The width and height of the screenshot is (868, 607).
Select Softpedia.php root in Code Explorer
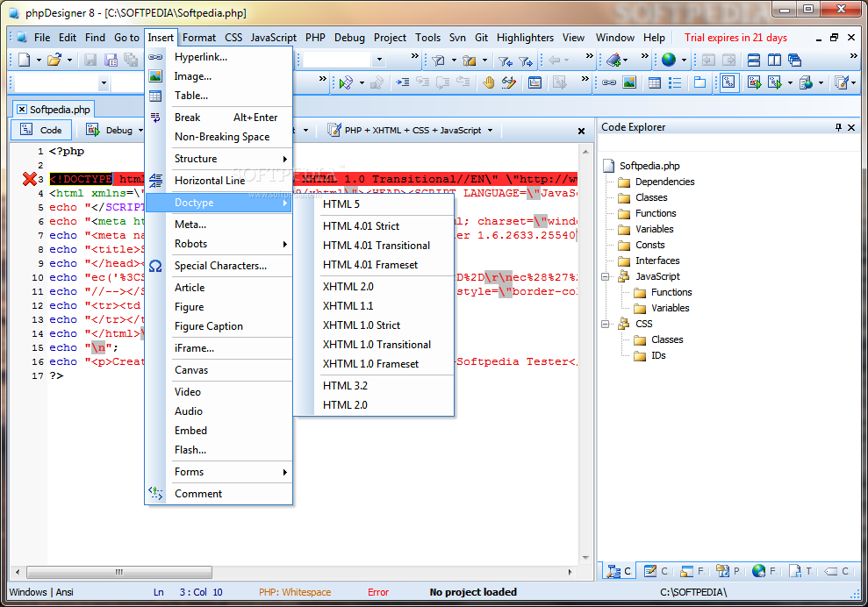649,166
